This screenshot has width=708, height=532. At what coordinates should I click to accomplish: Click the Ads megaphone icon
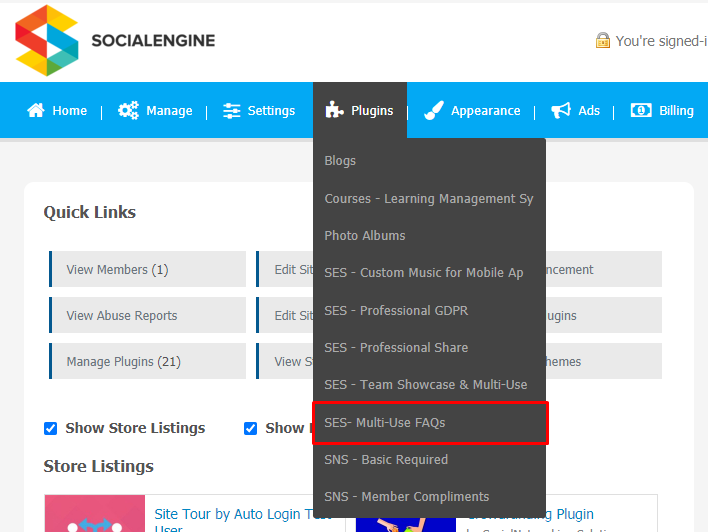[561, 110]
